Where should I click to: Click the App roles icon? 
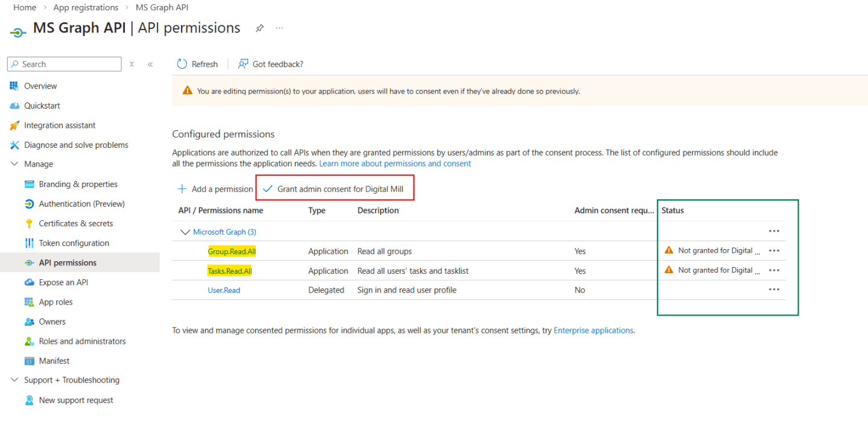point(29,302)
